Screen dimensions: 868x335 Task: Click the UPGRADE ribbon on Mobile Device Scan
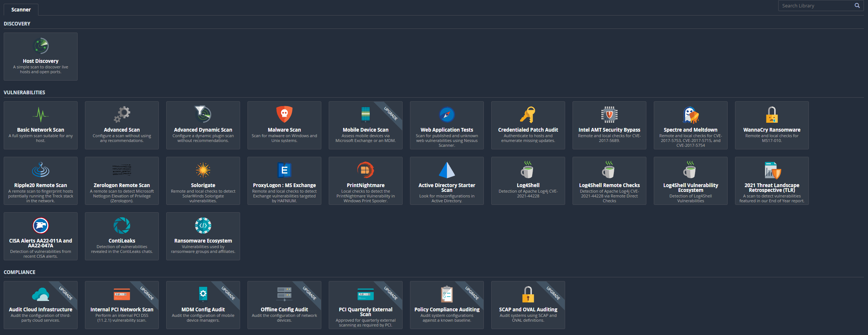(391, 114)
